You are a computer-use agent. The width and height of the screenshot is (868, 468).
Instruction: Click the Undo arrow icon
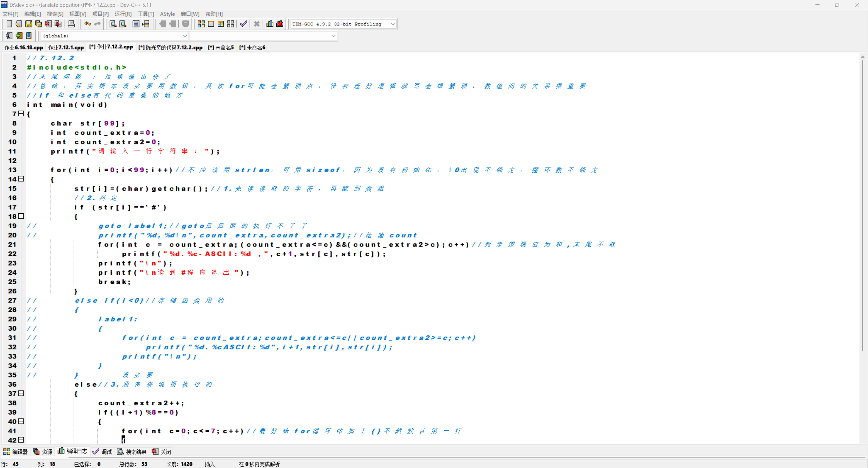[x=87, y=24]
